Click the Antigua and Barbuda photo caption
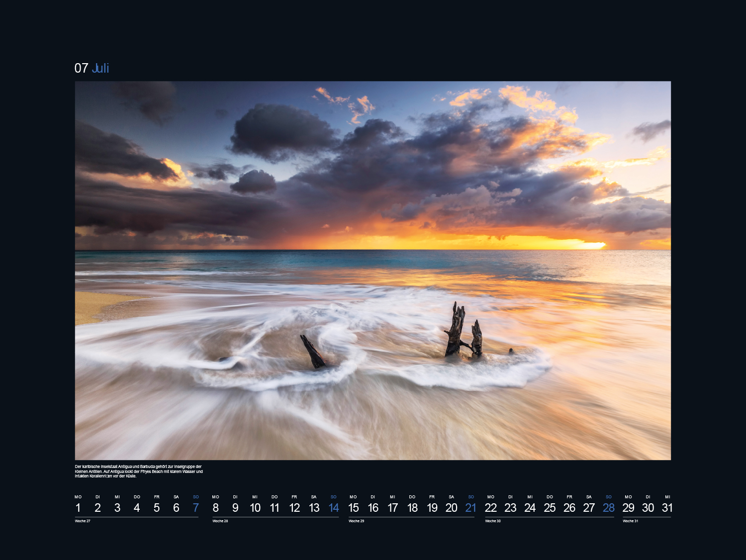Image resolution: width=746 pixels, height=560 pixels. (x=139, y=471)
